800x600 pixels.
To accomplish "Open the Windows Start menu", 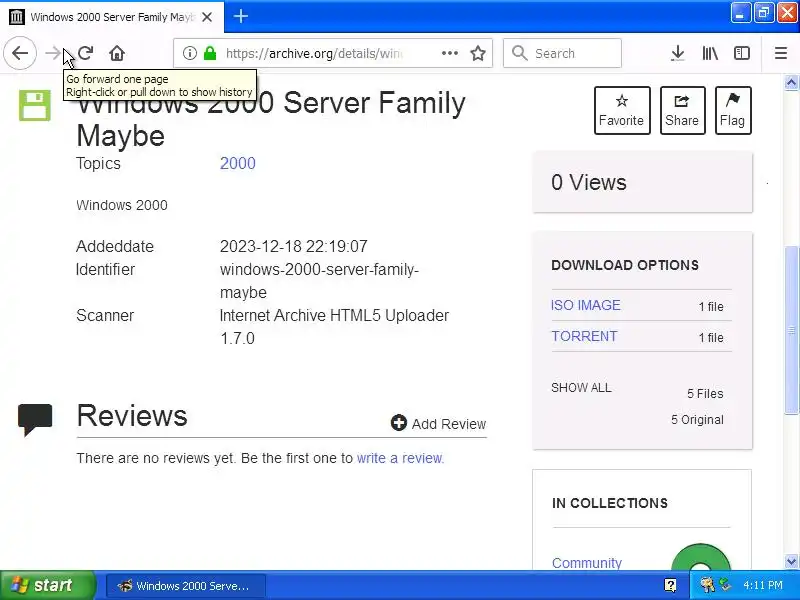I will click(48, 585).
